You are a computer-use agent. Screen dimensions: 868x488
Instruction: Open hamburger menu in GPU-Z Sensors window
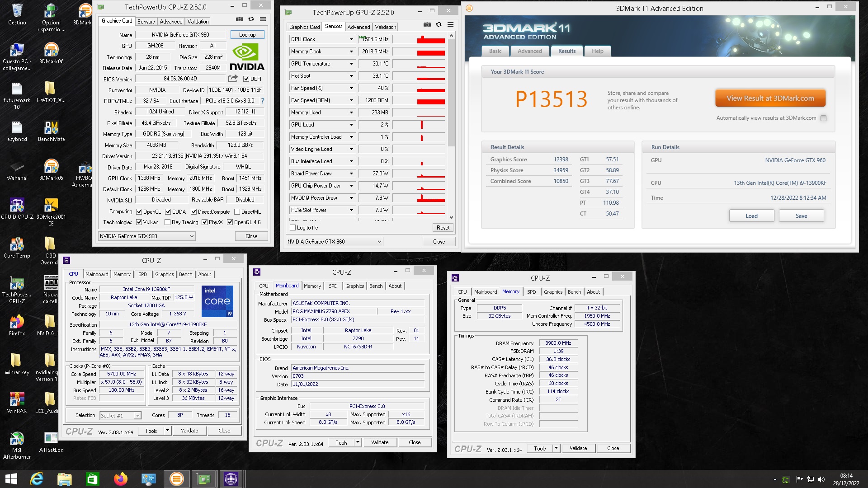pos(450,24)
